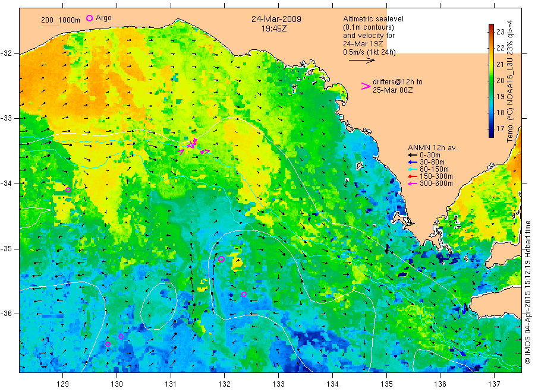Click Argo float marker just east of 130°E
This screenshot has height=392, width=535.
(121, 336)
